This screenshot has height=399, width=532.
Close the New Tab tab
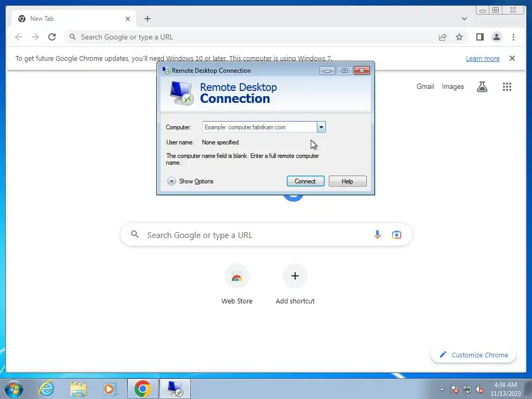click(128, 19)
